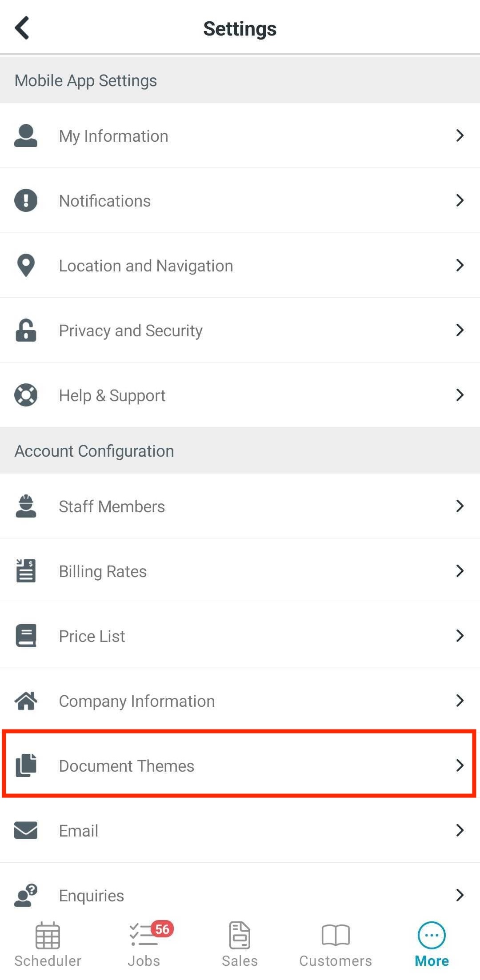Screen dimensions: 480x980
Task: Click the Billing Rates invoice icon
Action: pyautogui.click(x=26, y=571)
